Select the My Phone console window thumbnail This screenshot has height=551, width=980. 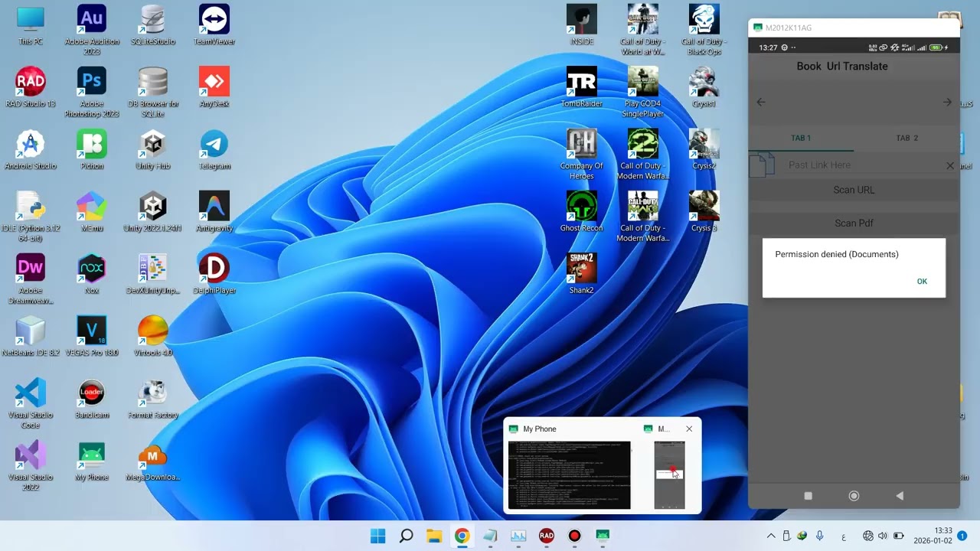[x=570, y=474]
